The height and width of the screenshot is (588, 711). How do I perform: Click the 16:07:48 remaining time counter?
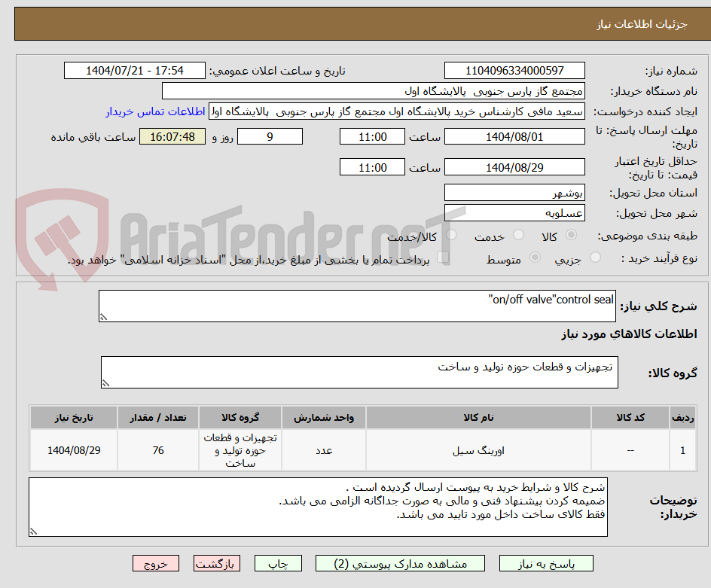tap(172, 137)
